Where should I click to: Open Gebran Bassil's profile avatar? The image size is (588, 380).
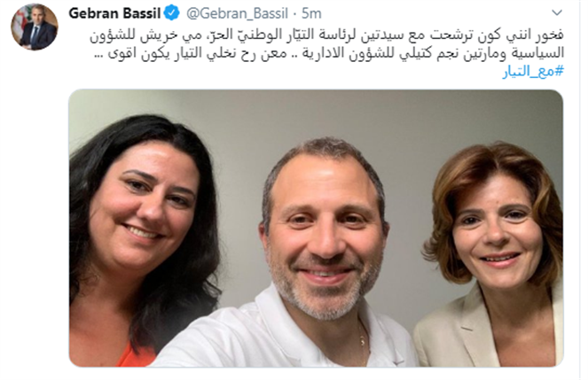[x=34, y=27]
